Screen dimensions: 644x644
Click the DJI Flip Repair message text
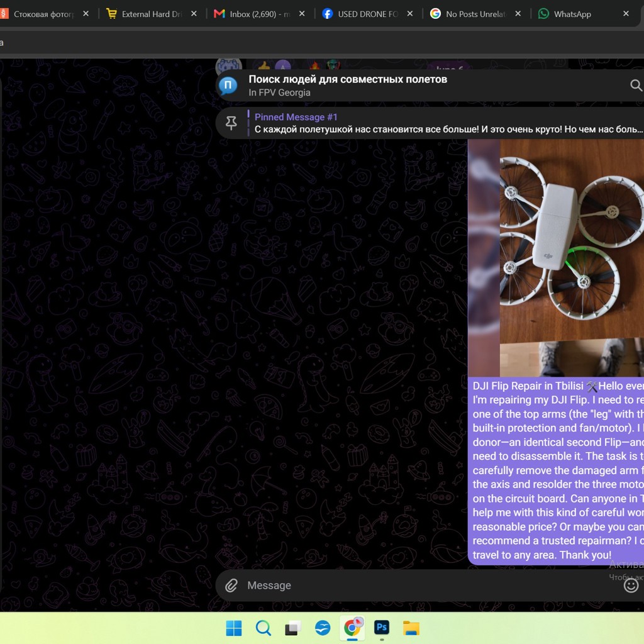558,470
